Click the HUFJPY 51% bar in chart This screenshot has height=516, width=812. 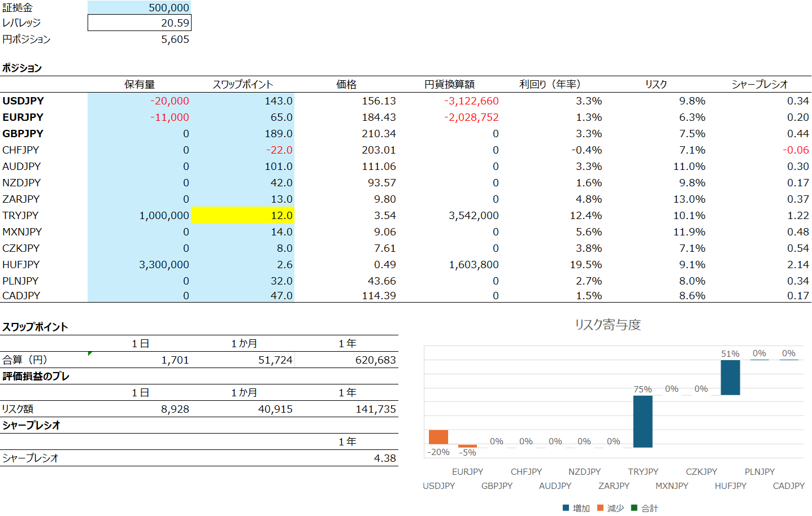pos(730,377)
